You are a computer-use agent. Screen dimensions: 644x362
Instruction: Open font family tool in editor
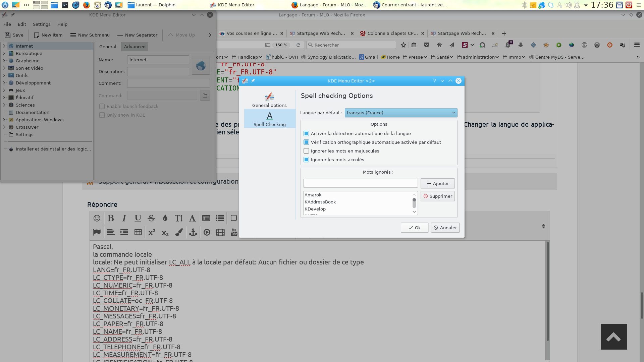[x=192, y=218]
